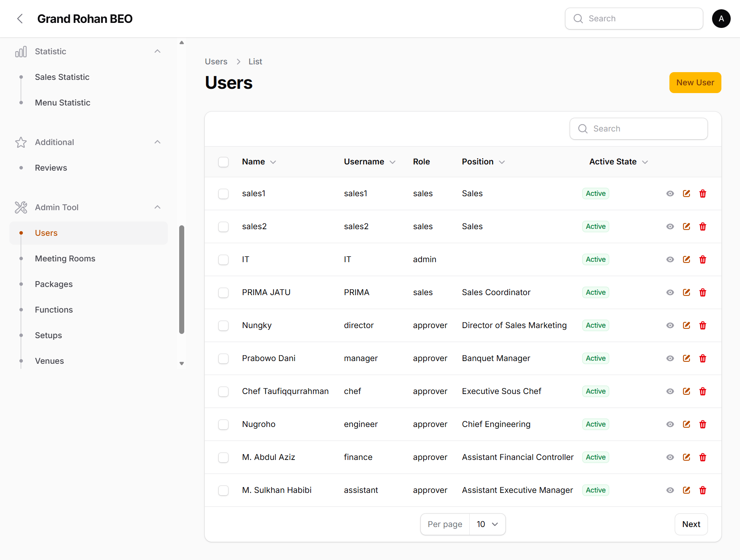Image resolution: width=740 pixels, height=560 pixels.
Task: Delete the sales1 user via trash icon
Action: tap(703, 194)
